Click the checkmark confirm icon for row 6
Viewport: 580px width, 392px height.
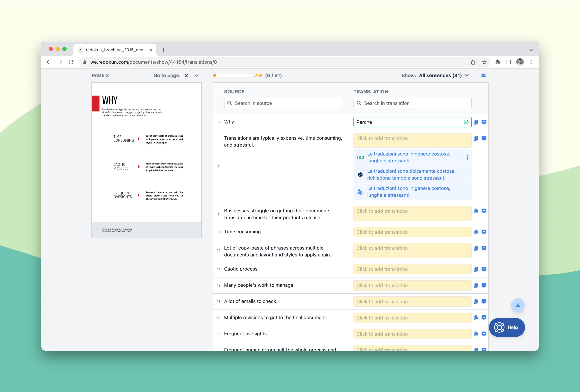click(466, 122)
